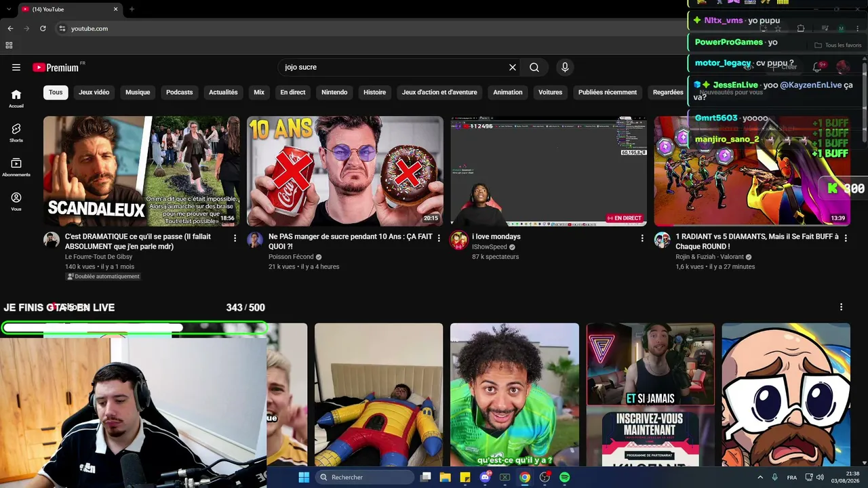
Task: Filter by Voitures chip
Action: pos(550,92)
